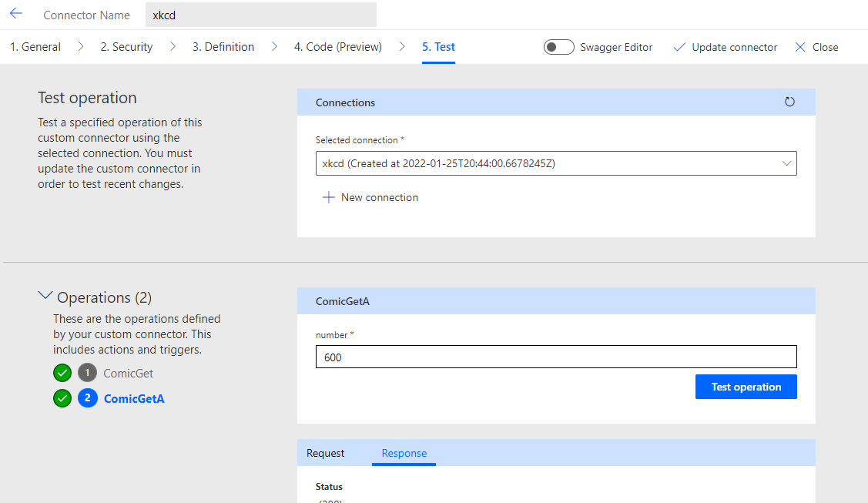Select the number 1 badge for ComicGet

(x=88, y=373)
